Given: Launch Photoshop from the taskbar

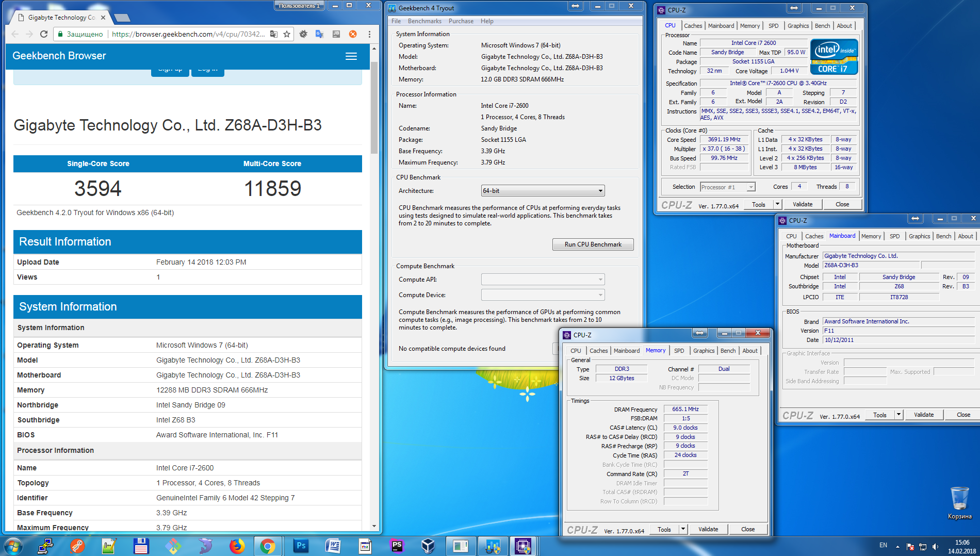Looking at the screenshot, I should pos(301,546).
